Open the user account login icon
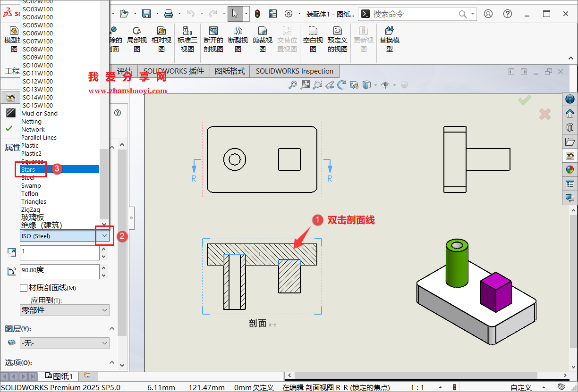Image resolution: width=578 pixels, height=392 pixels. (488, 14)
